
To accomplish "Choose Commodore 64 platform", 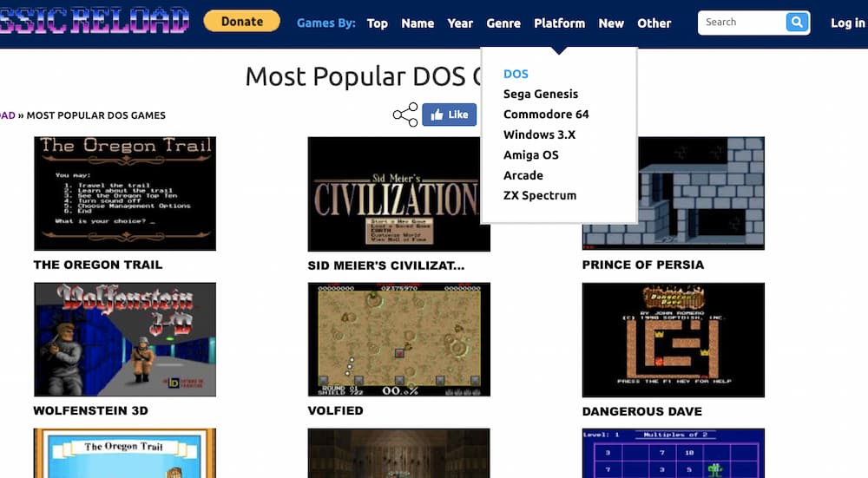I will tap(546, 115).
